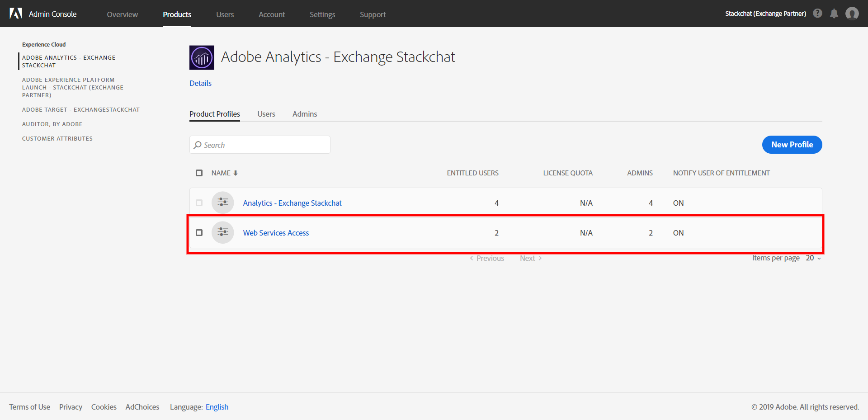Image resolution: width=868 pixels, height=420 pixels.
Task: Open the Details link
Action: pyautogui.click(x=200, y=83)
